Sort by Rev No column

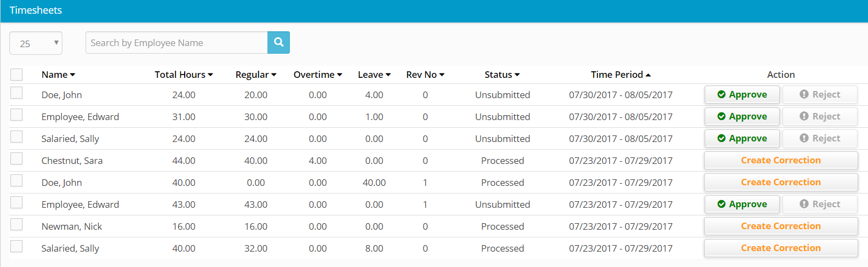[425, 75]
